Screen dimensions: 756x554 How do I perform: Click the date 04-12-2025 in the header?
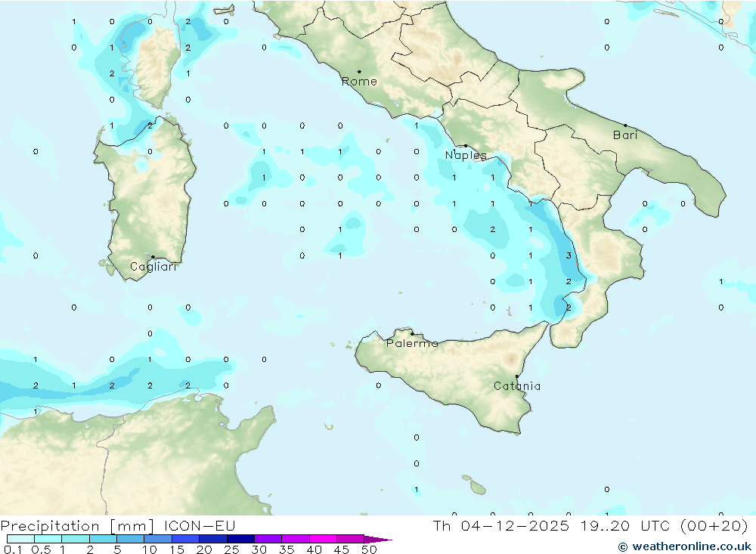[x=514, y=525]
